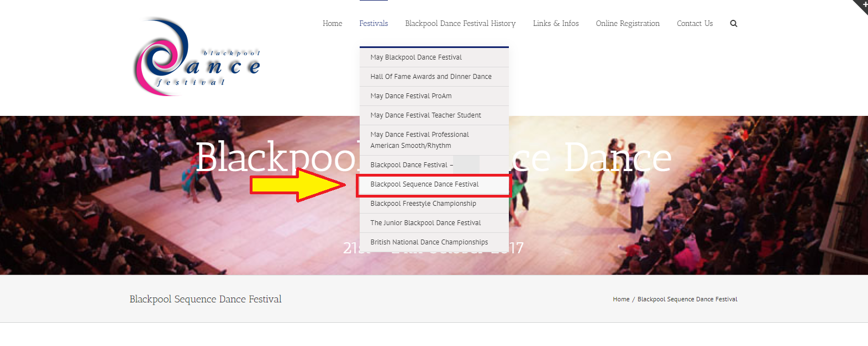Open May Dance Festival Teacher Student
Screen dimensions: 868x346
click(434, 115)
